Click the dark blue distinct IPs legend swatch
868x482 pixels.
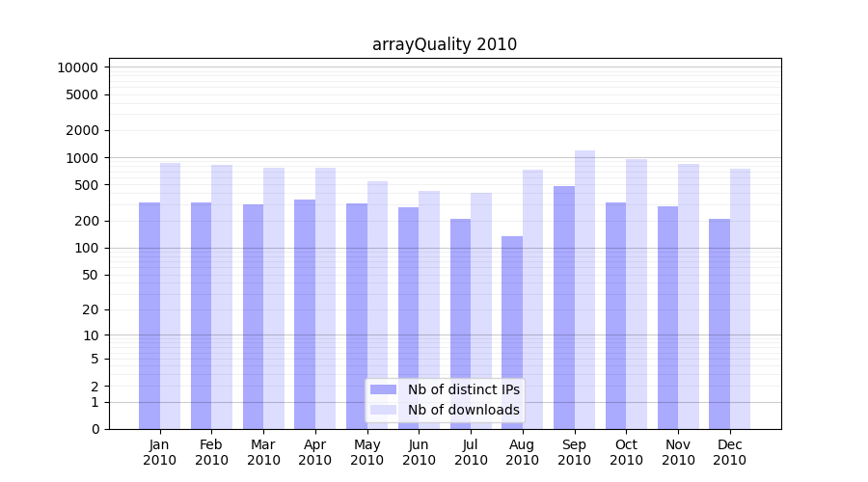[383, 389]
